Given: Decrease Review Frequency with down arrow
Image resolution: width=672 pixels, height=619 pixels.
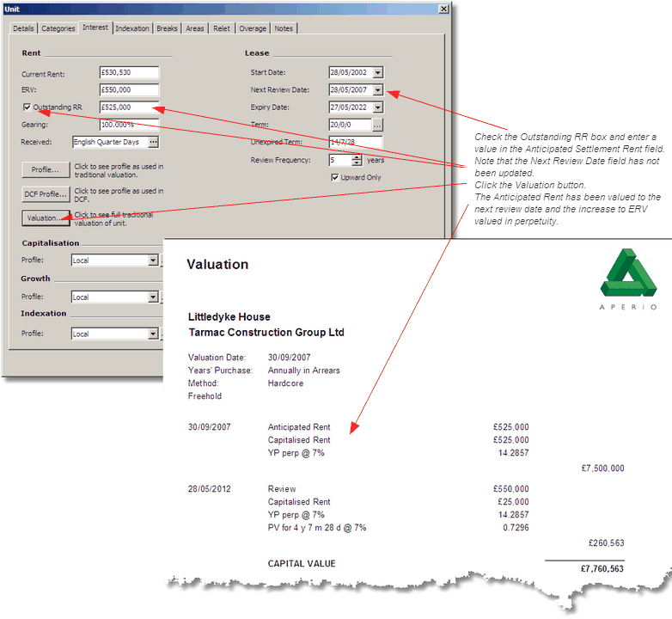Looking at the screenshot, I should [357, 163].
